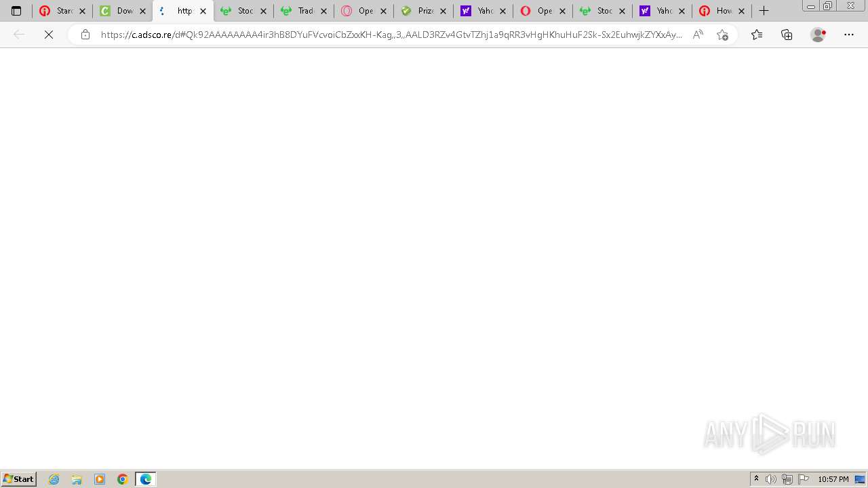Restore down the browser window
Viewport: 868px width, 488px height.
coord(828,5)
